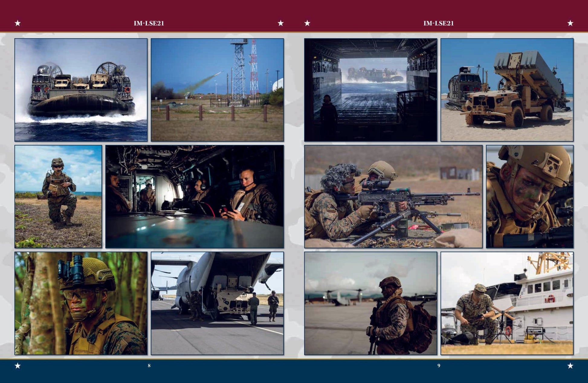Select the hovercraft at sea photo
The image size is (588, 383).
click(81, 90)
